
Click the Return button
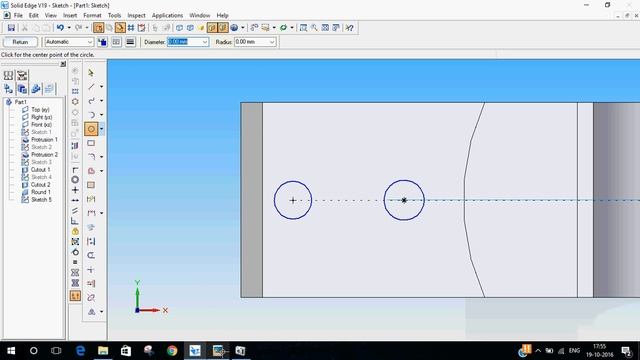point(20,42)
